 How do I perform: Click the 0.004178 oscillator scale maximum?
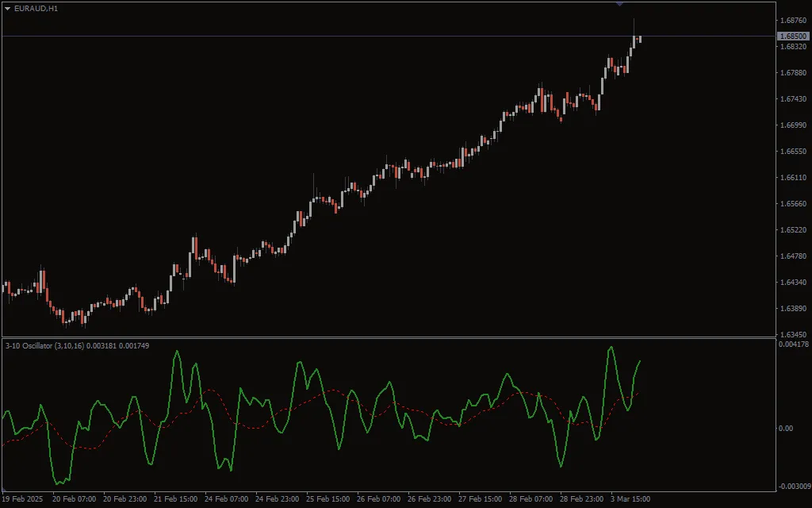tap(793, 344)
